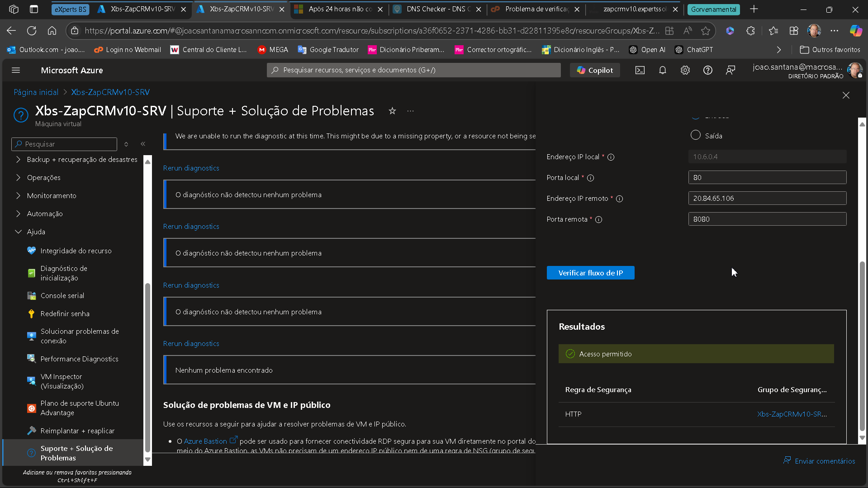Select the Saída radio option
868x488 pixels.
[x=696, y=135]
